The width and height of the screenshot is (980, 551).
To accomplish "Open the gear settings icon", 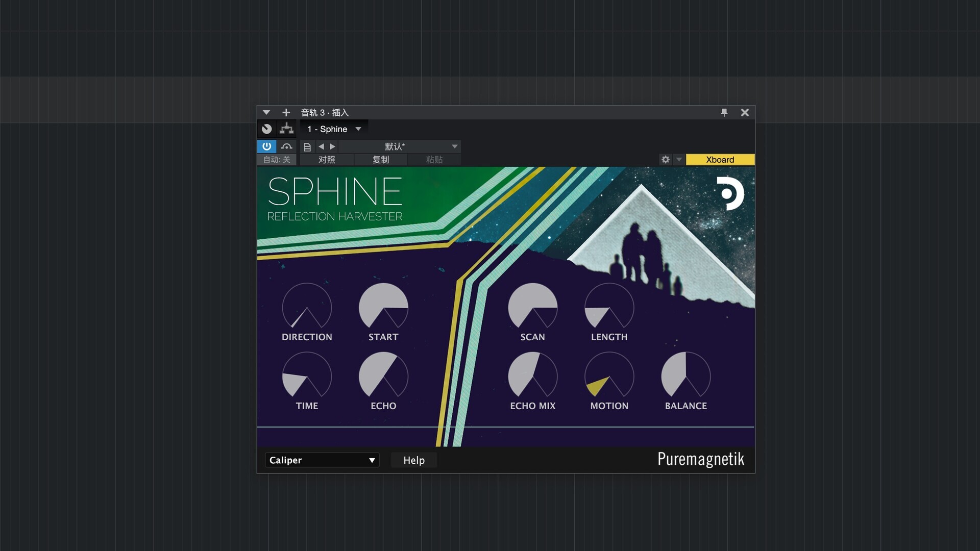I will (x=665, y=160).
